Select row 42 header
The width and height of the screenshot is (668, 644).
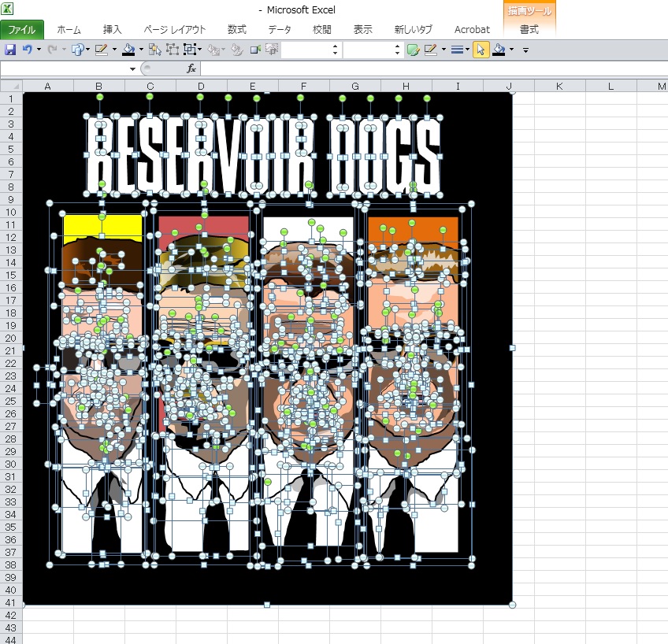pyautogui.click(x=11, y=615)
